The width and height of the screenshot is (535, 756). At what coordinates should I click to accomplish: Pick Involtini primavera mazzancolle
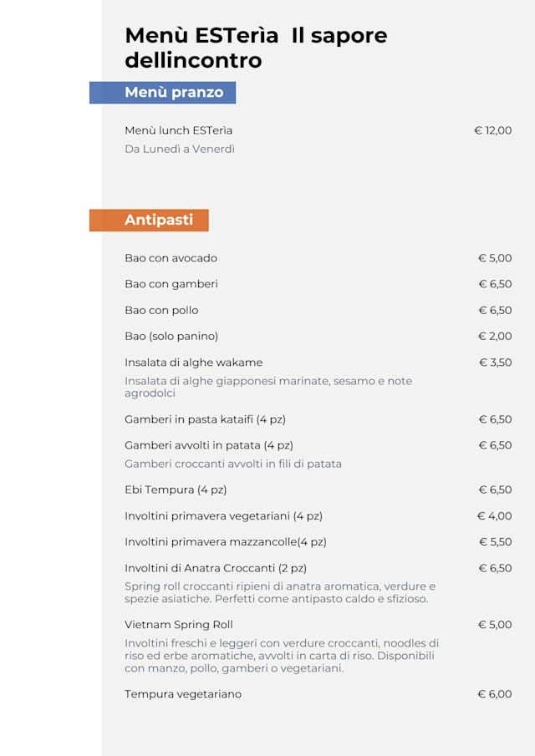pos(226,541)
